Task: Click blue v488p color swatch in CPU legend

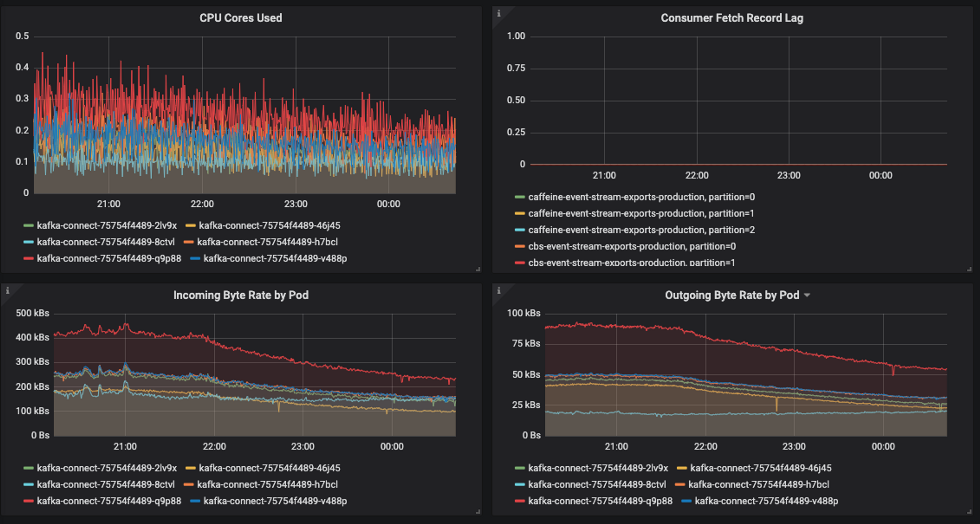Action: point(195,259)
